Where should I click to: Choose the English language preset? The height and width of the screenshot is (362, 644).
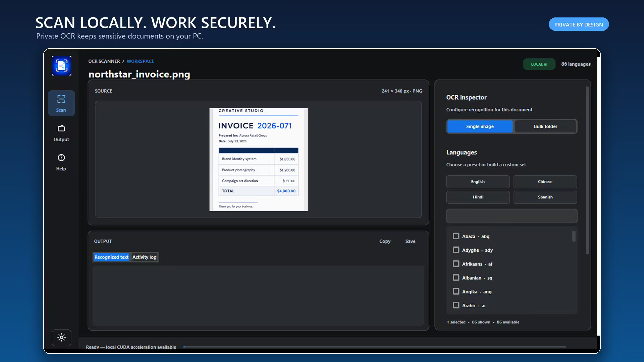pos(478,182)
